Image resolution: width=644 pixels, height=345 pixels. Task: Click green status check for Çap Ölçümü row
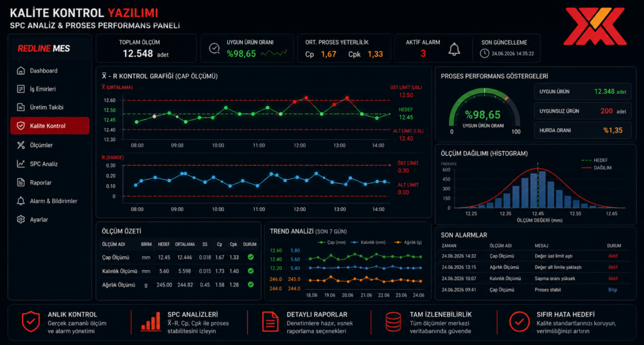click(250, 257)
